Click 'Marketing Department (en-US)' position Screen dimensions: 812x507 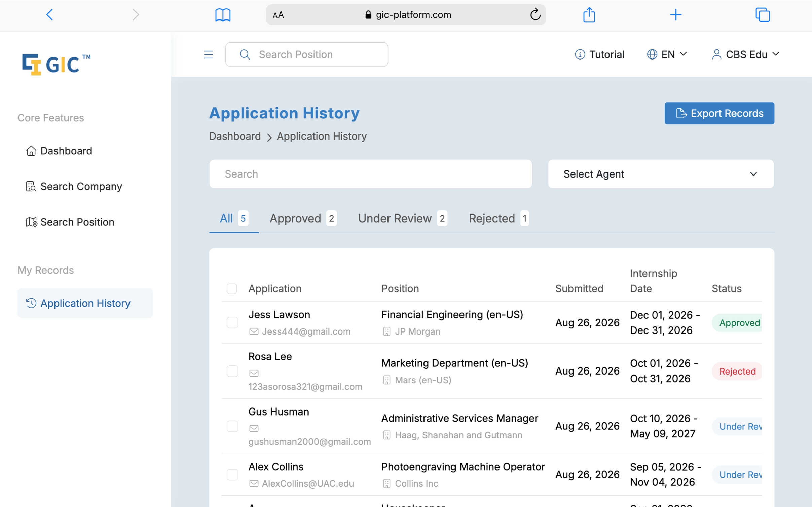455,363
